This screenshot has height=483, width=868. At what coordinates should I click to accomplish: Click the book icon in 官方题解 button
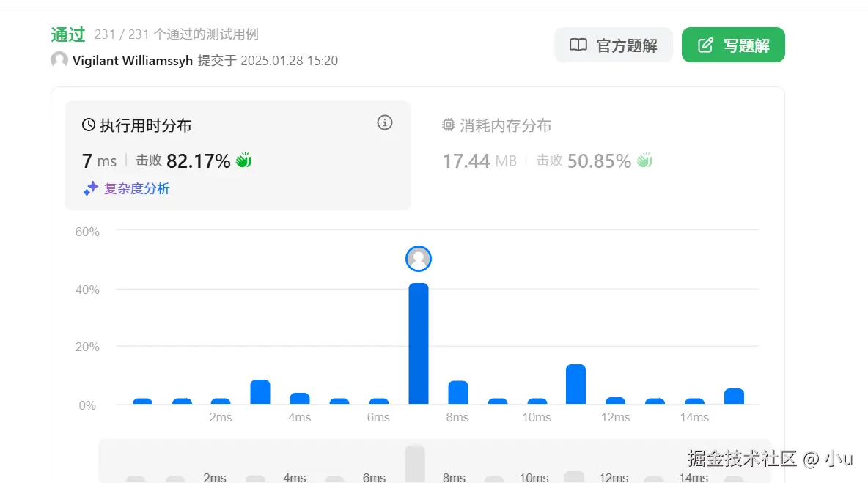[578, 45]
